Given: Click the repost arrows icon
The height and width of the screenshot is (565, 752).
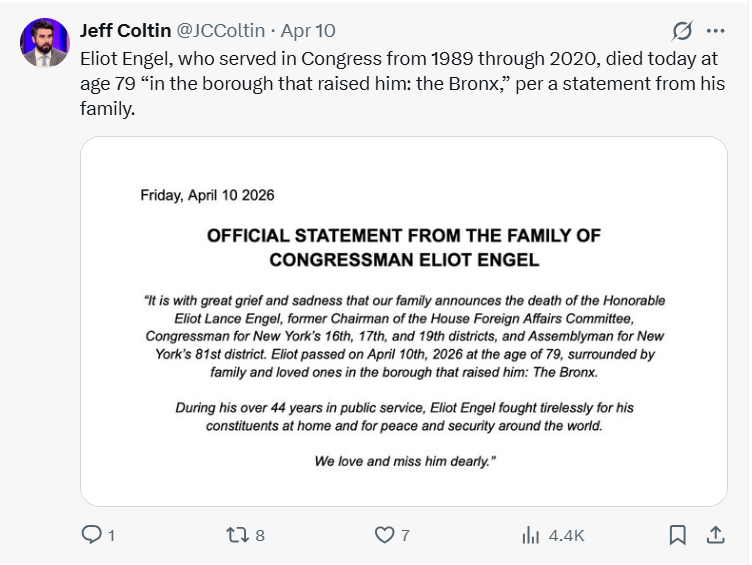Looking at the screenshot, I should click(x=237, y=536).
